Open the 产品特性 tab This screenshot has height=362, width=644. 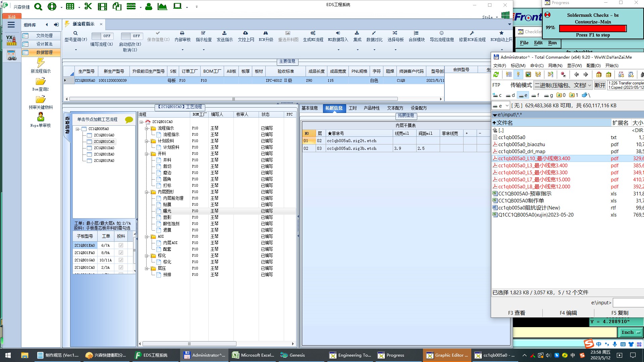pos(371,108)
